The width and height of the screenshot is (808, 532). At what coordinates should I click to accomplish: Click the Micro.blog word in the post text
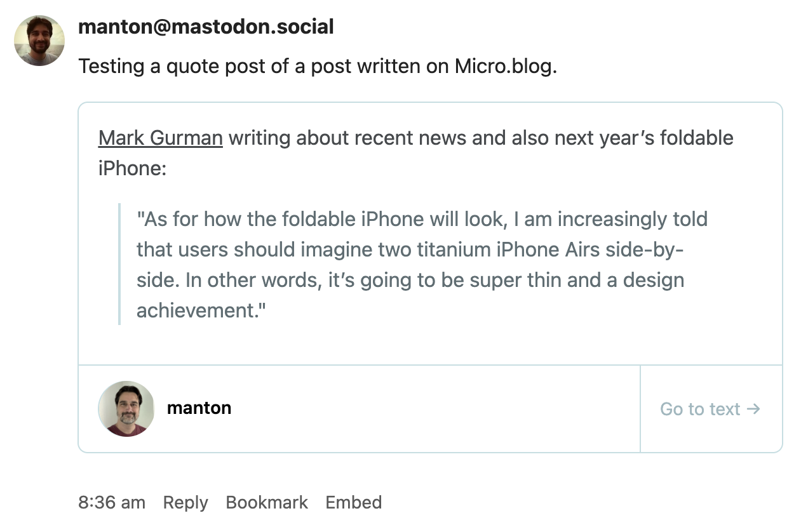[x=505, y=66]
